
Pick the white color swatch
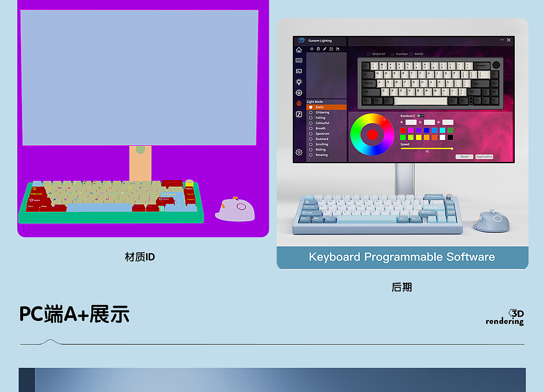(442, 138)
